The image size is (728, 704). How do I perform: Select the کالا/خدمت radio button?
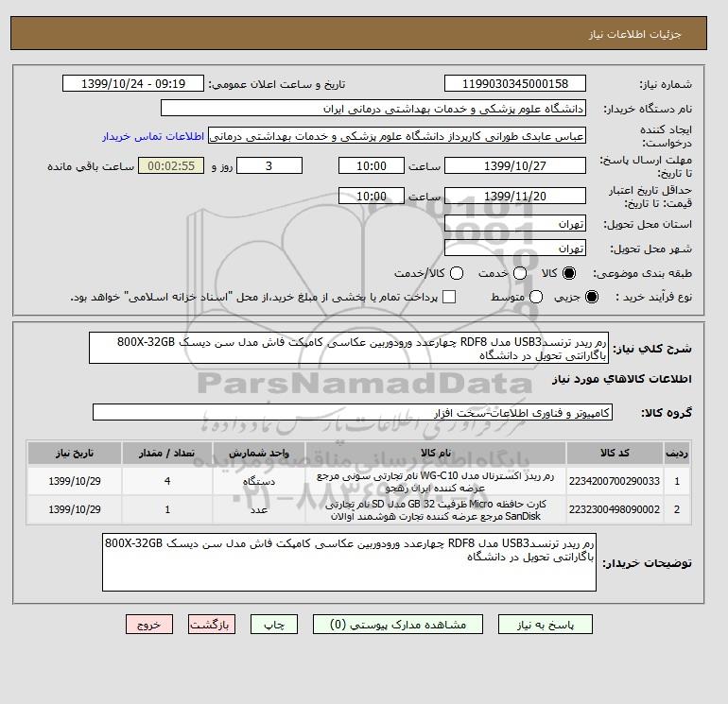tap(457, 273)
